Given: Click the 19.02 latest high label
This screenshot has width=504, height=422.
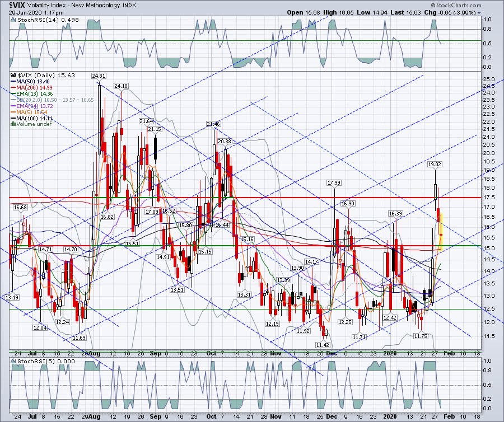Looking at the screenshot, I should pos(435,165).
